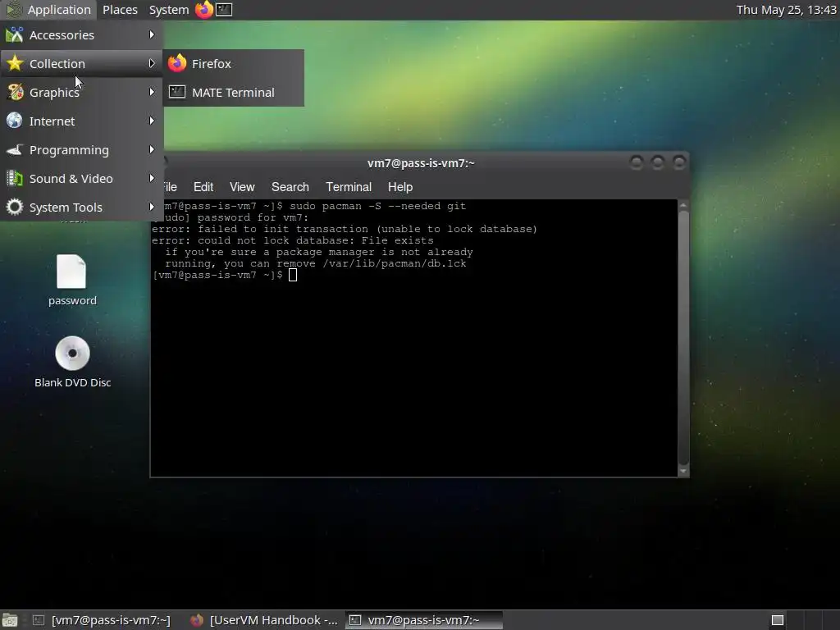Expand the Collection submenu arrow

tap(152, 63)
